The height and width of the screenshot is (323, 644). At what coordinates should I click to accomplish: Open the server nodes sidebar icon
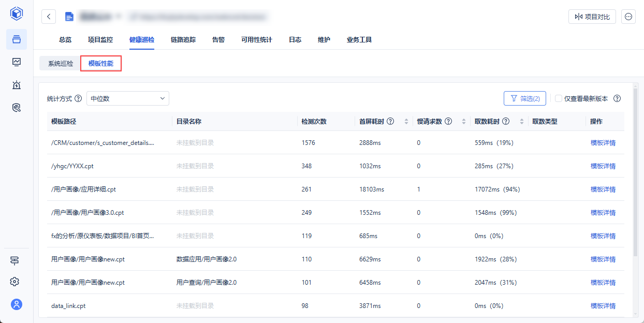coord(15,260)
